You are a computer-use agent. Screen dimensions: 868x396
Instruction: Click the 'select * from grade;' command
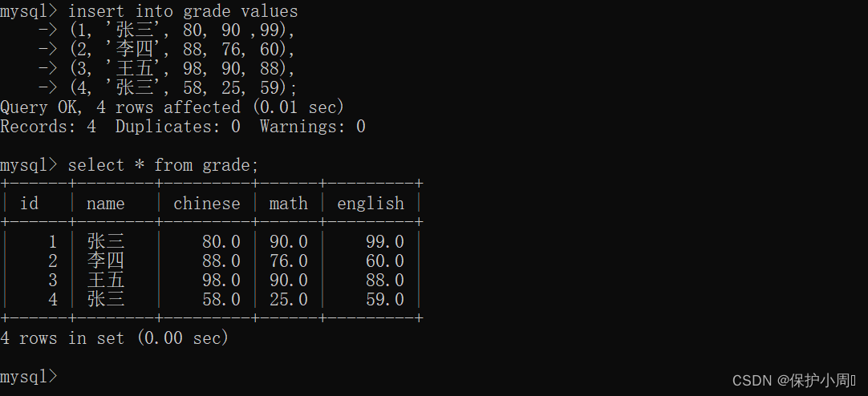[x=163, y=165]
